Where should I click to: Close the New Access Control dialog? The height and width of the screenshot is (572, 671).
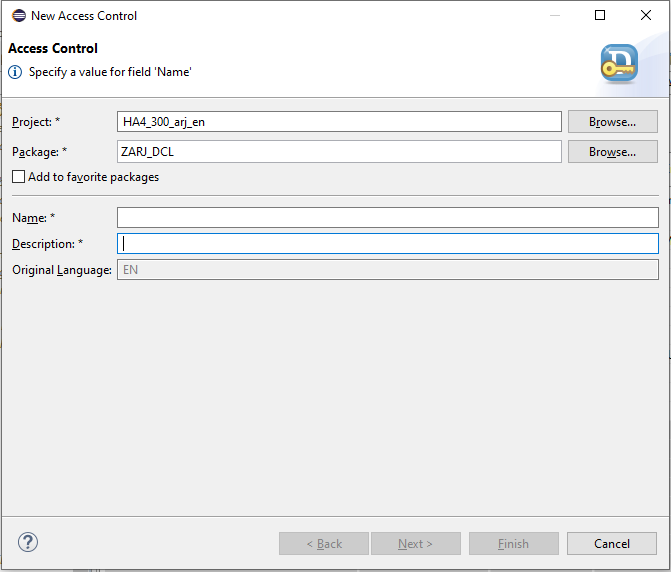646,15
